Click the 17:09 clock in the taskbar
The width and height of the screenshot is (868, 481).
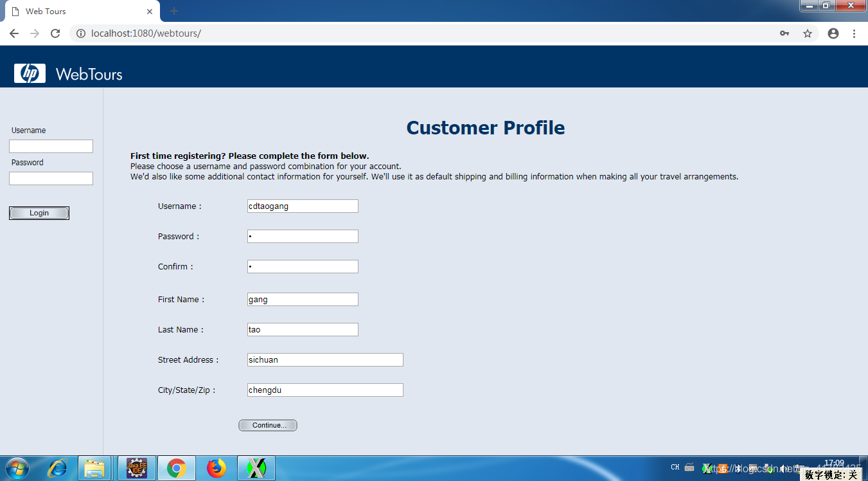(x=834, y=463)
